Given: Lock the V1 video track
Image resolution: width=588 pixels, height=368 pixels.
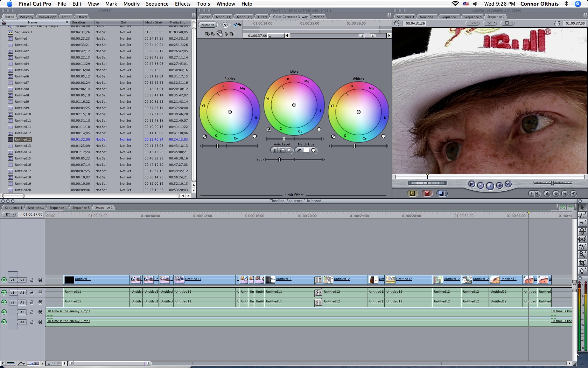Looking at the screenshot, I should pos(32,280).
